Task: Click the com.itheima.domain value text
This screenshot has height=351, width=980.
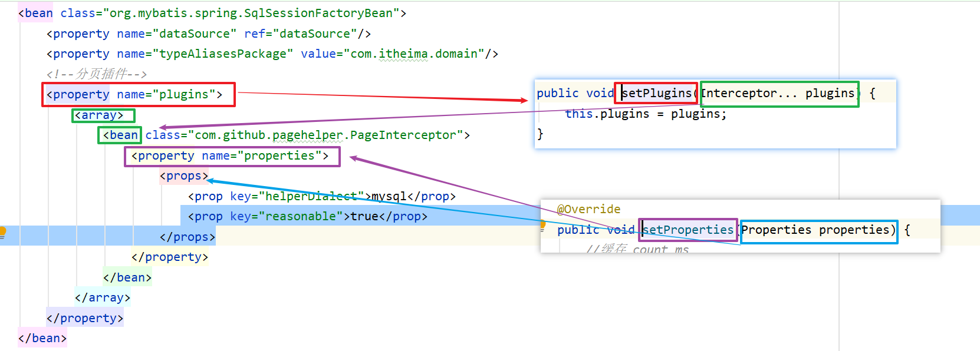Action: tap(414, 54)
